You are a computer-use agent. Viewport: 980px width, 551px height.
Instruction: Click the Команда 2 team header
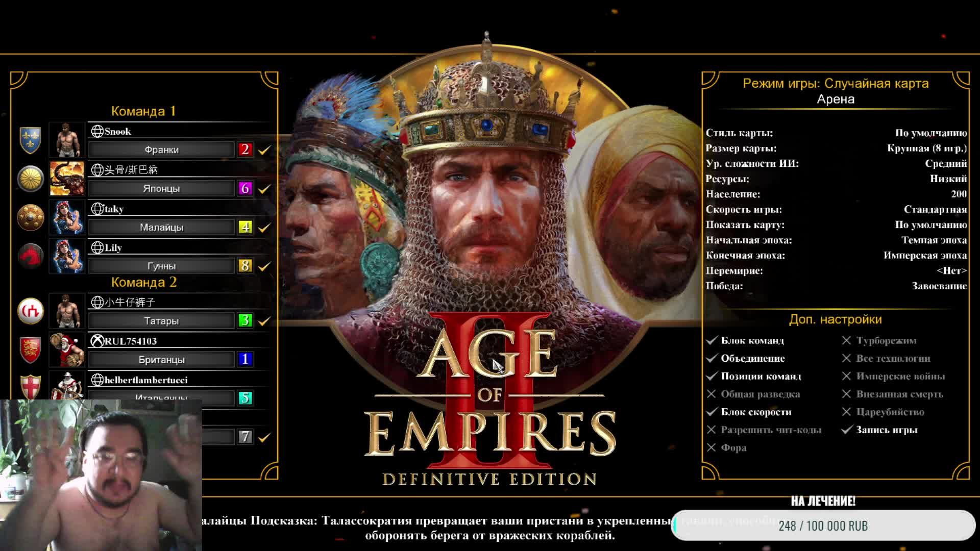(x=144, y=282)
